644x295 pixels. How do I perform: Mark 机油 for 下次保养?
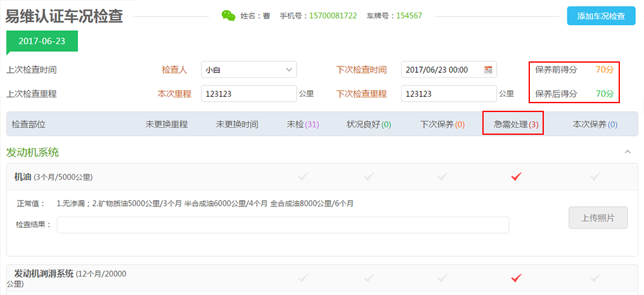442,177
